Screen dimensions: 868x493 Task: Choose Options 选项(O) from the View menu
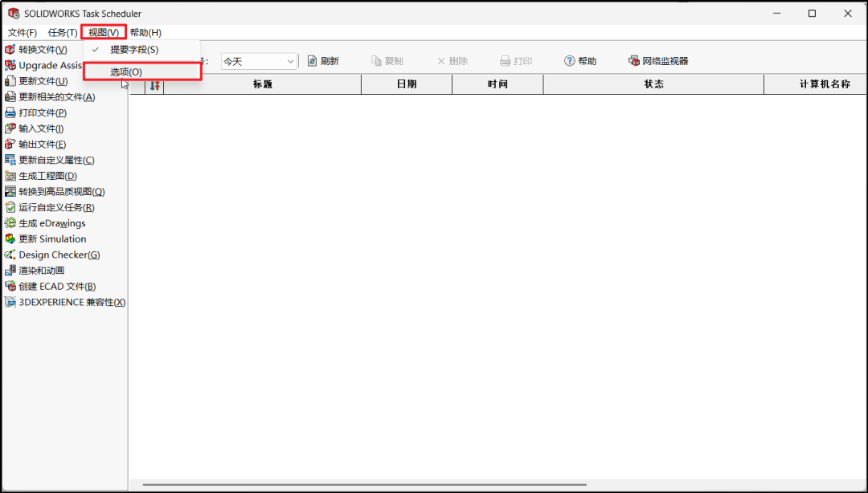click(x=142, y=72)
